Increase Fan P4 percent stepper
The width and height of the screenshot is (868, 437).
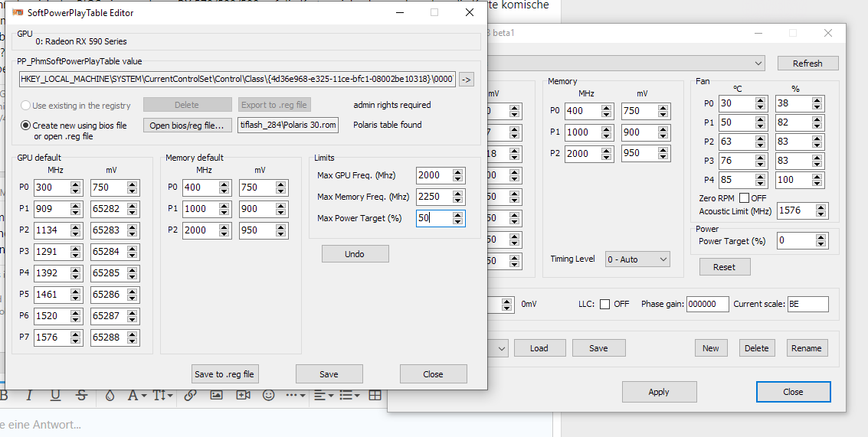[x=817, y=177]
